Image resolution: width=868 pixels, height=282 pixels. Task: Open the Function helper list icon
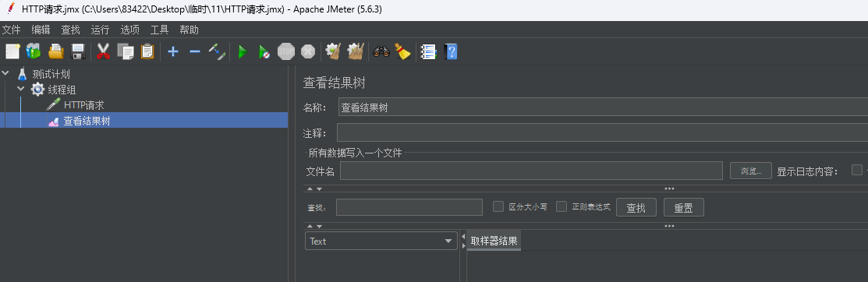(429, 52)
